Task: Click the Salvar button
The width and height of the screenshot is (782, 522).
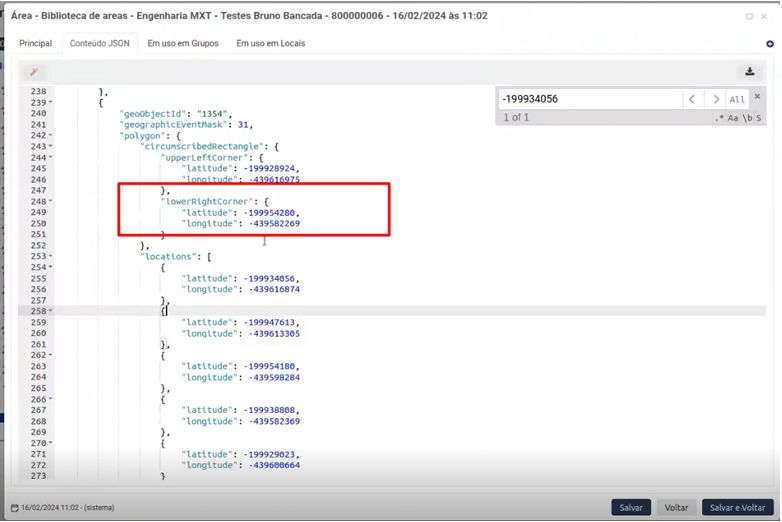Action: click(x=631, y=508)
